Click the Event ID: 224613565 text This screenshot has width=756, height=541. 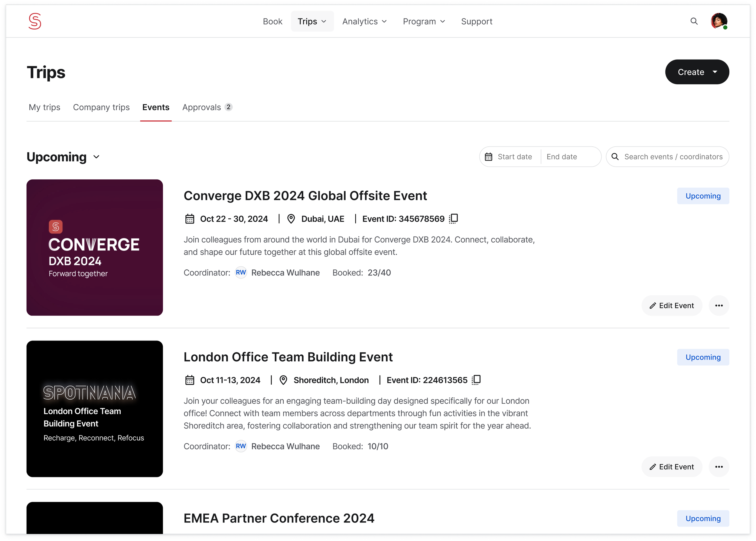click(427, 380)
